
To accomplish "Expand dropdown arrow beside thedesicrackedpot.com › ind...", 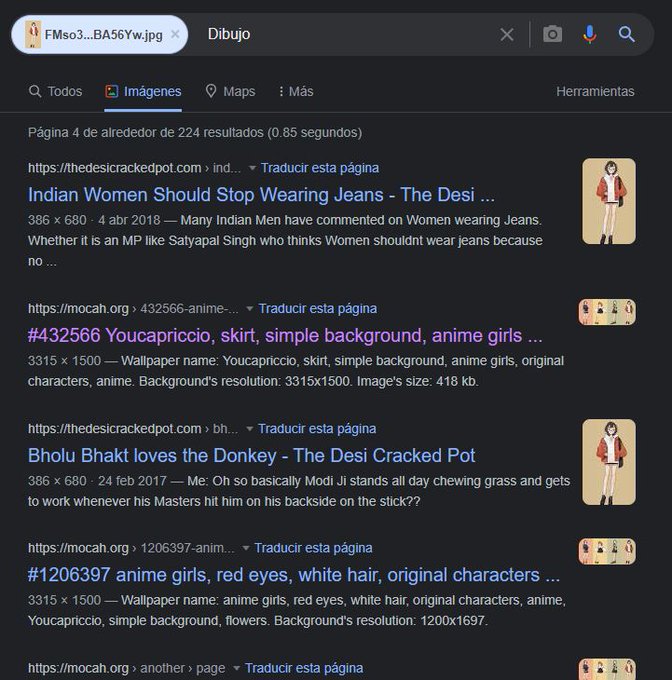I will [252, 168].
